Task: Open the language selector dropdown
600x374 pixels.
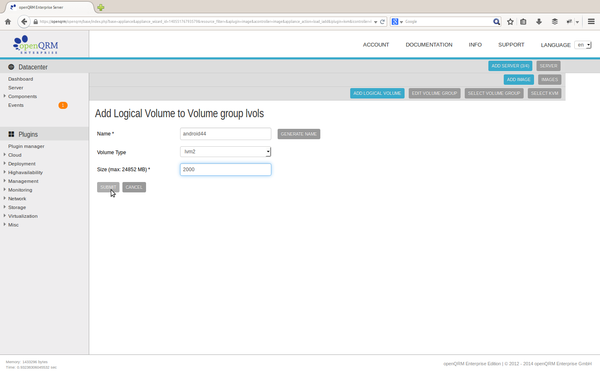Action: pos(583,45)
